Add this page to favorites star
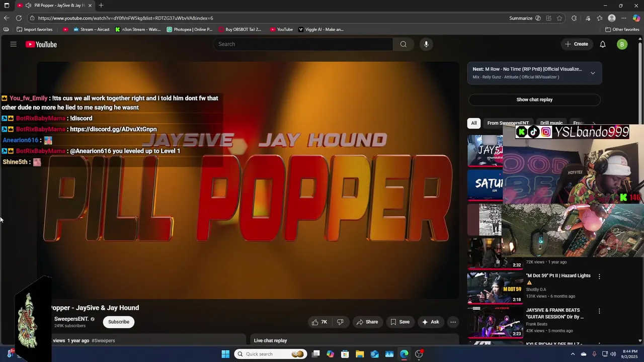Viewport: 644px width, 362px height. pos(559,18)
